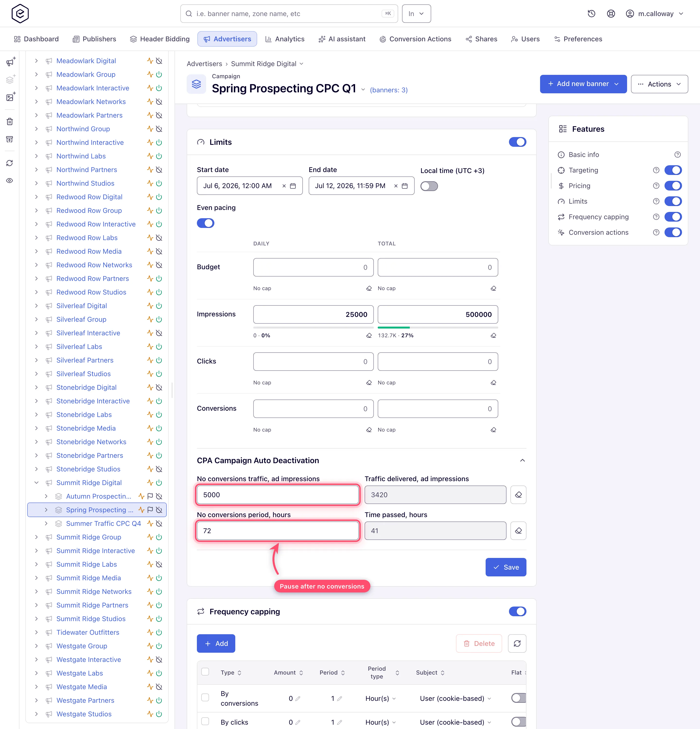
Task: Reset the Time passed hours eraser
Action: tap(518, 531)
